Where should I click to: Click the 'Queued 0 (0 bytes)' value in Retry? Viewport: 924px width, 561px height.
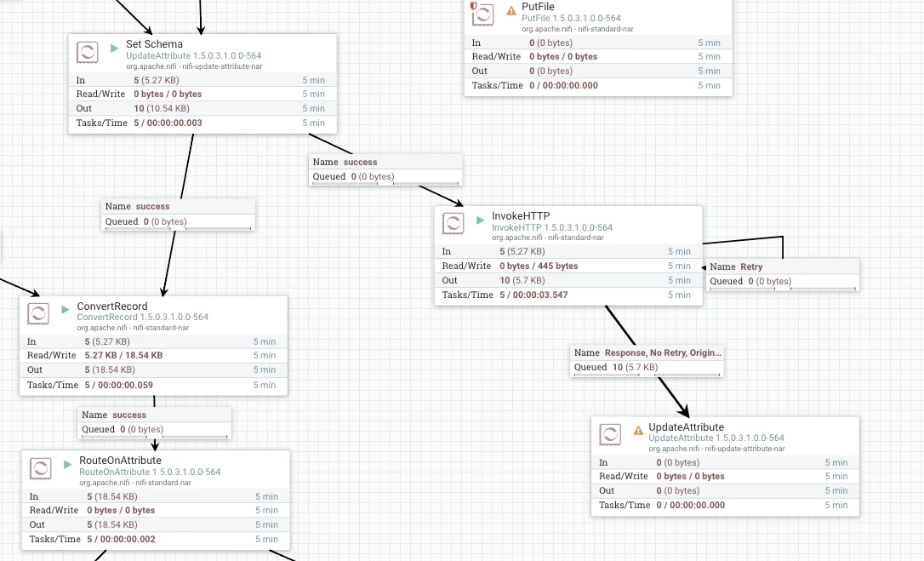[x=770, y=282]
